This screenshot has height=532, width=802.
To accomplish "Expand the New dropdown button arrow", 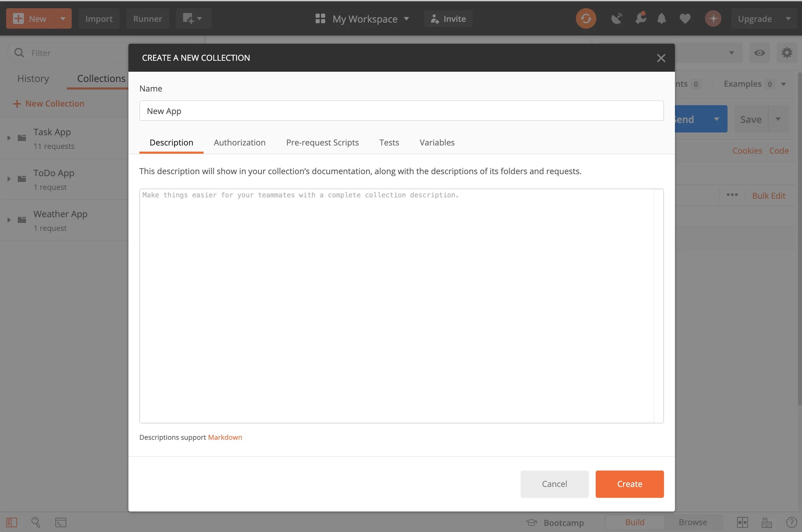I will point(62,18).
